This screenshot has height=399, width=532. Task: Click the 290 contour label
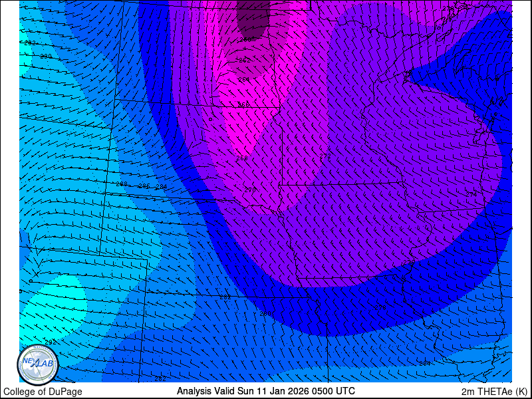pyautogui.click(x=46, y=56)
